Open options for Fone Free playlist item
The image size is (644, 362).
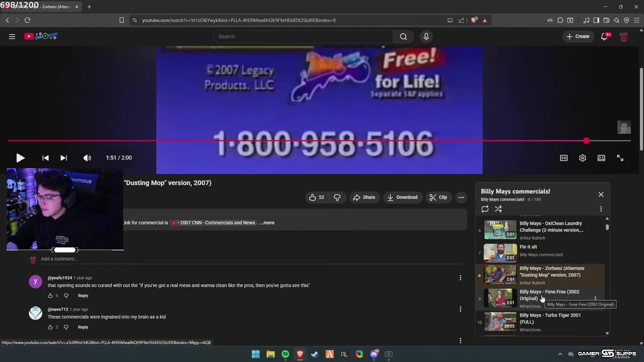pos(595,299)
